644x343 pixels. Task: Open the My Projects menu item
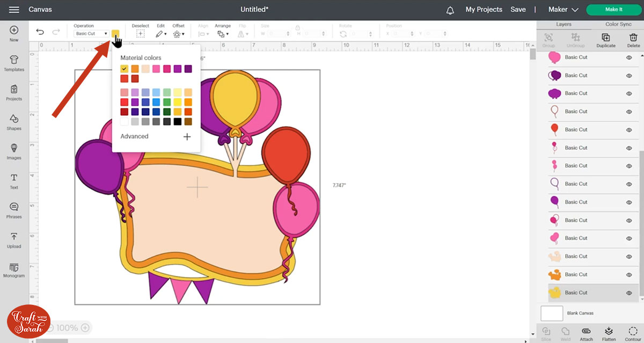[x=484, y=10]
